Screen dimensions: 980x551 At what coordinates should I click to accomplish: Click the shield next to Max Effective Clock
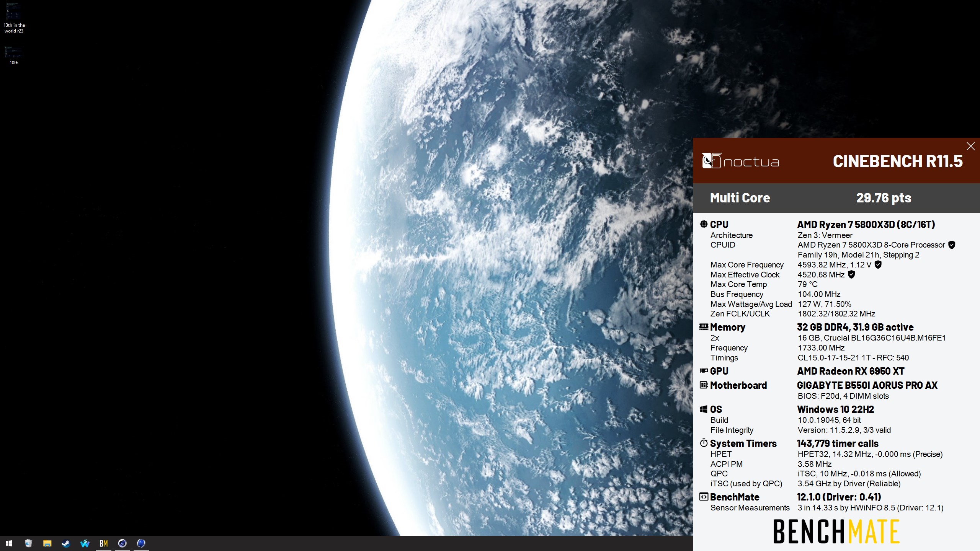851,274
